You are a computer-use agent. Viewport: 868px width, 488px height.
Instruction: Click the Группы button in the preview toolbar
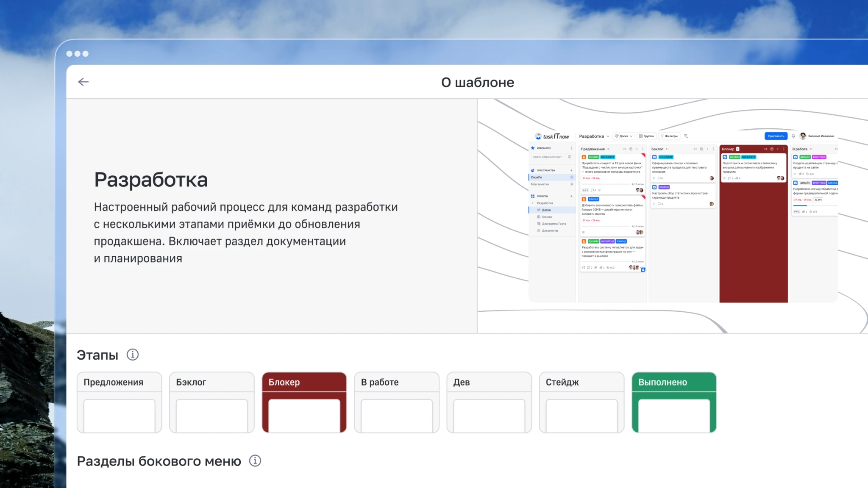coord(646,136)
